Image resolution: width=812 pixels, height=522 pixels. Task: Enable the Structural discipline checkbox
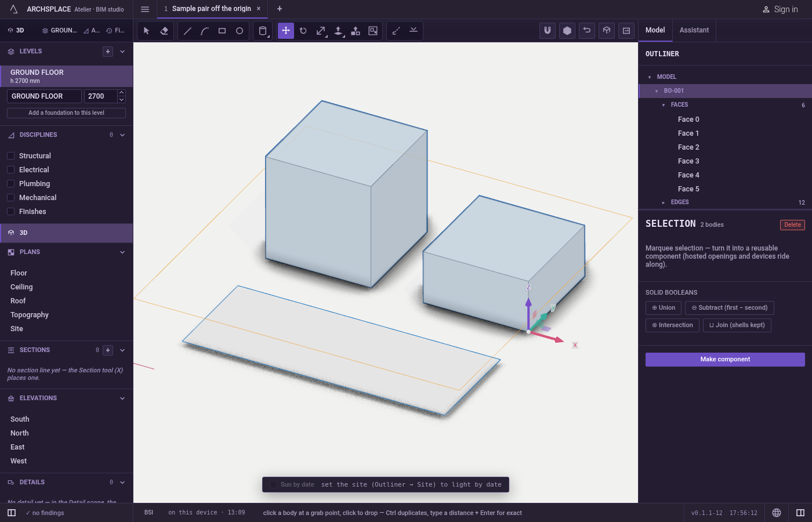10,156
